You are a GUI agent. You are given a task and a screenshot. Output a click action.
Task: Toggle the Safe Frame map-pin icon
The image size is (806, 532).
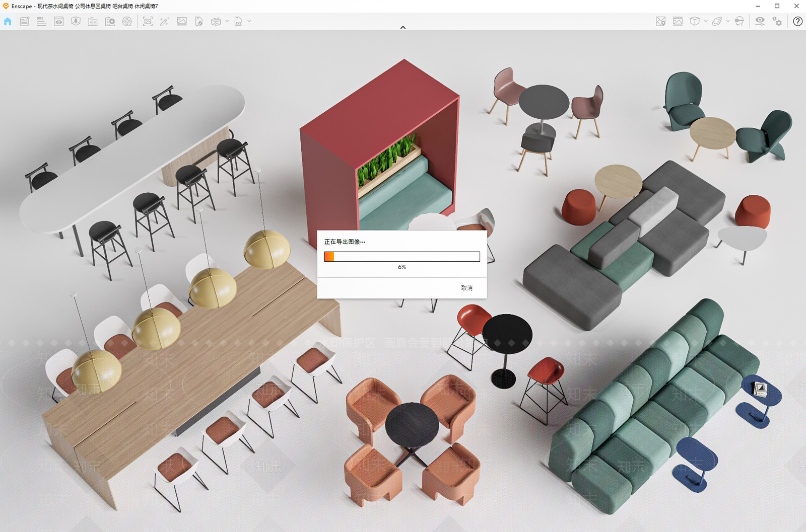[661, 21]
